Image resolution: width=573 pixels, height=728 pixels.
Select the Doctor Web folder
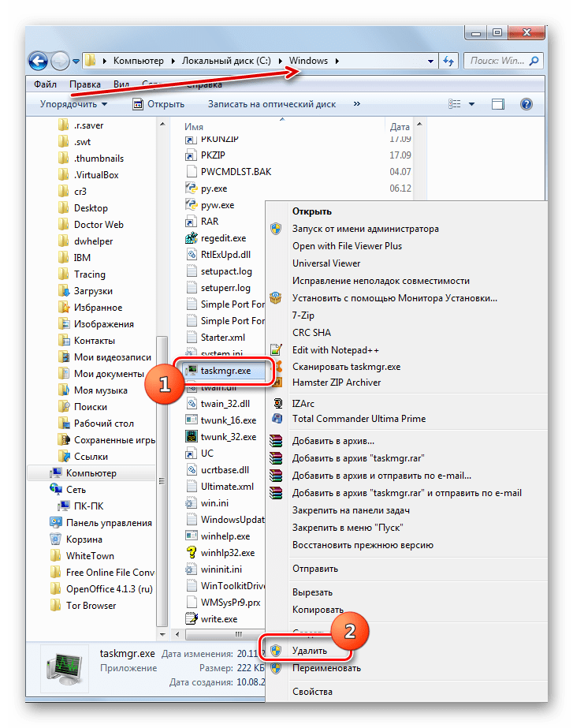tap(91, 225)
